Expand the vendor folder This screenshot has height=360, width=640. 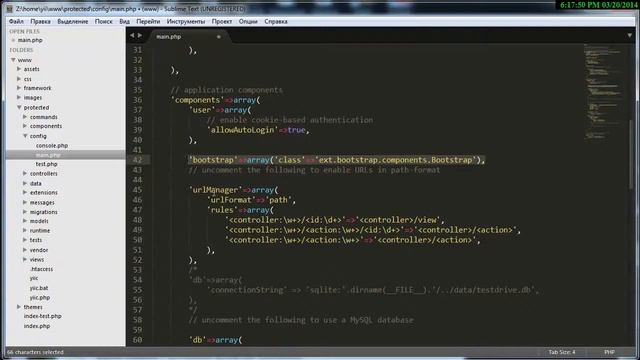coord(25,250)
